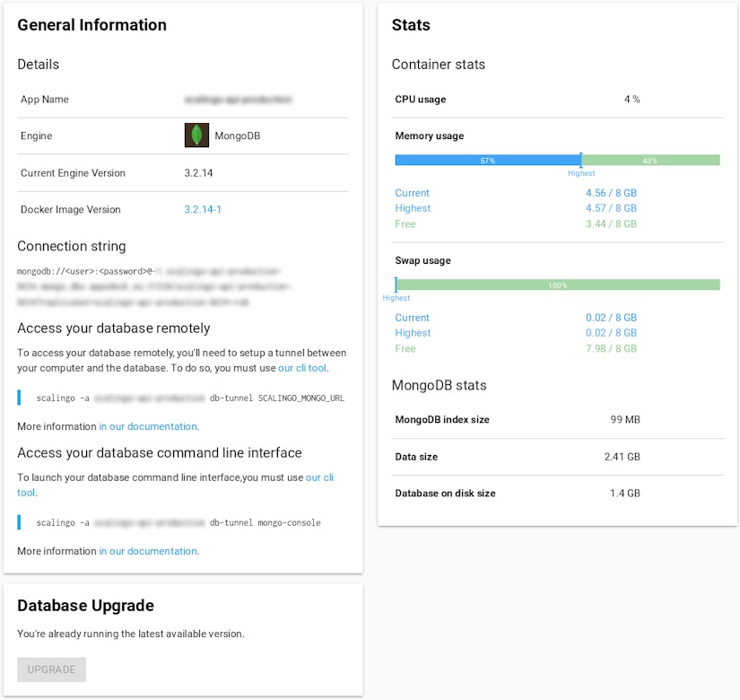This screenshot has height=700, width=740.
Task: Click the MongoDB engine name text
Action: 238,136
